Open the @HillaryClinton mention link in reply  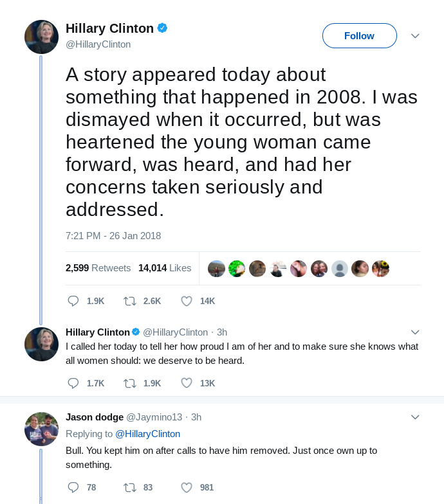147,434
